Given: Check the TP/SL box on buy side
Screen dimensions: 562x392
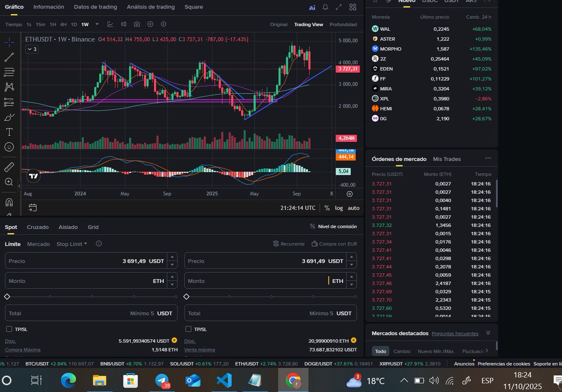Looking at the screenshot, I should 9,329.
